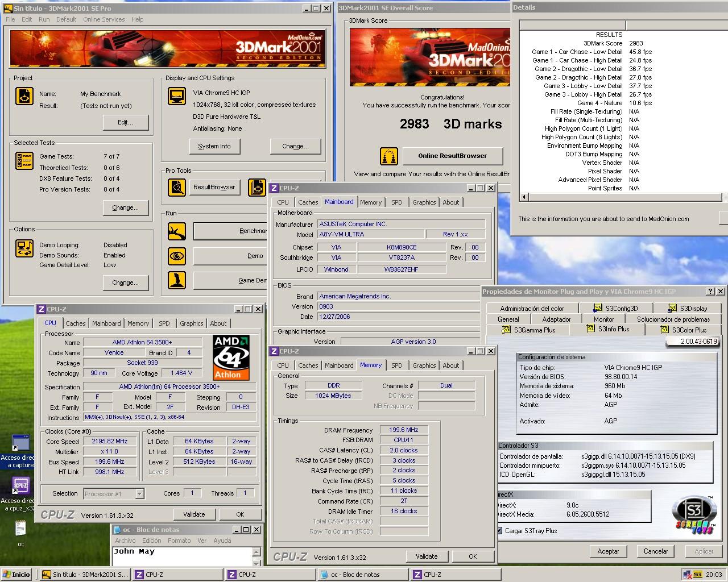The image size is (728, 582).
Task: Click the Display and CPU Settings monitor icon
Action: pyautogui.click(x=177, y=95)
